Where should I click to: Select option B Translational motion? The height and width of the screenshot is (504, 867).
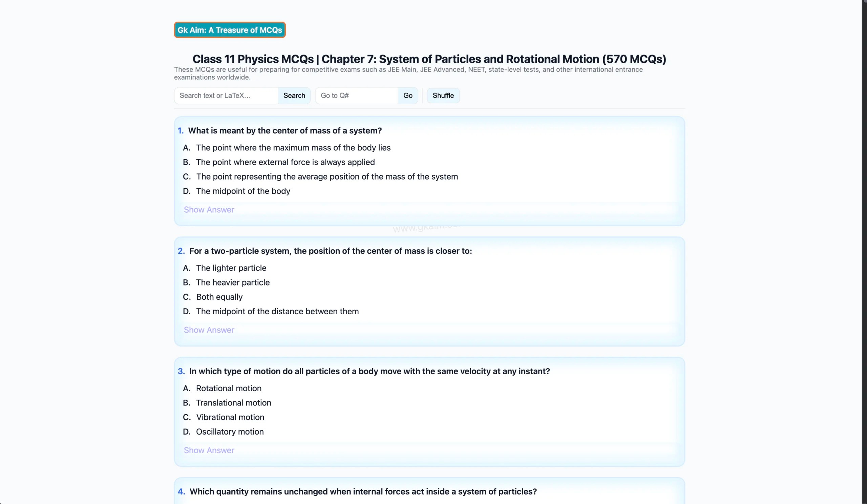click(x=233, y=403)
